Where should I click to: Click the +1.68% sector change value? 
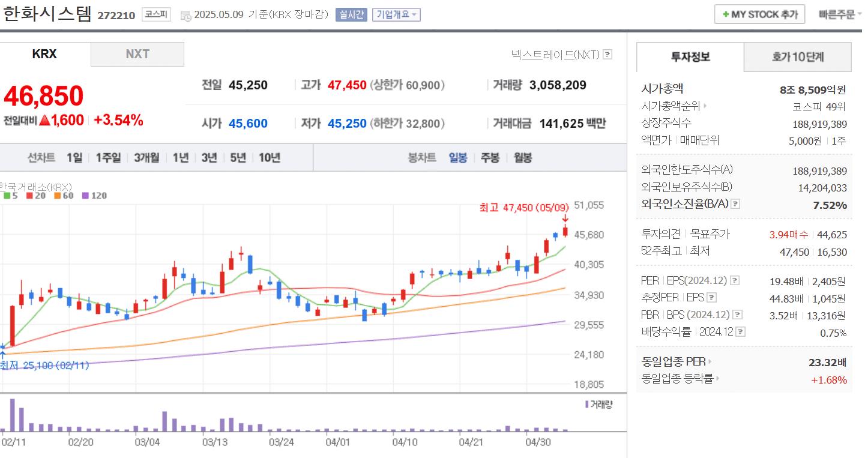point(829,380)
